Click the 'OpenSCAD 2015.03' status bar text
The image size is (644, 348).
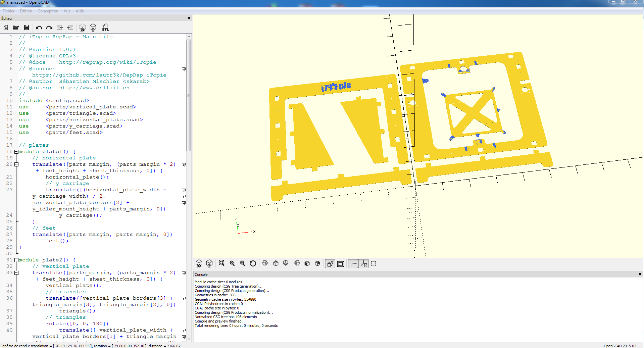coord(620,346)
